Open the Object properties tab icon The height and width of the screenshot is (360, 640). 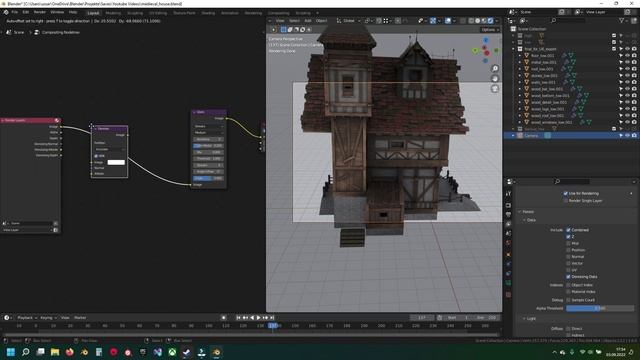coord(508,254)
